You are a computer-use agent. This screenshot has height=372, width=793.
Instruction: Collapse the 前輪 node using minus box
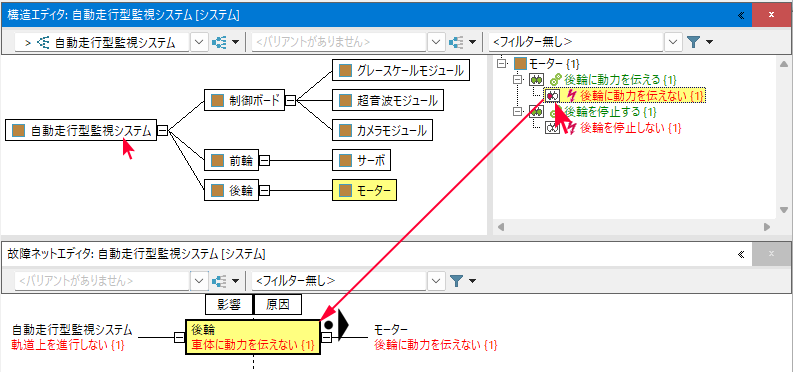coord(265,161)
